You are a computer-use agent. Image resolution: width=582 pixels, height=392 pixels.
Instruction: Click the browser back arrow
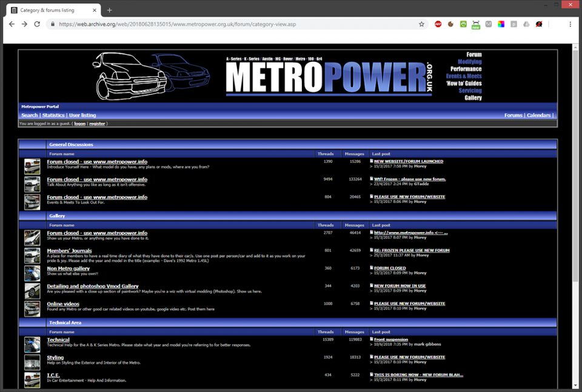point(12,24)
